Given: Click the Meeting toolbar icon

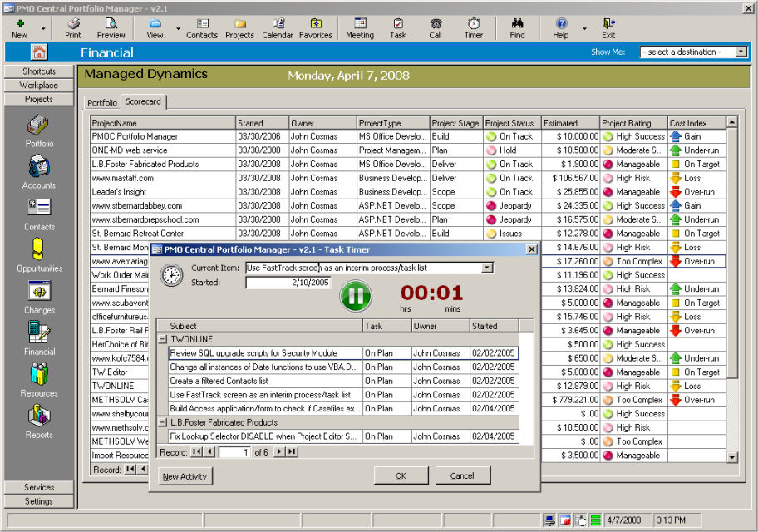Looking at the screenshot, I should (x=360, y=28).
